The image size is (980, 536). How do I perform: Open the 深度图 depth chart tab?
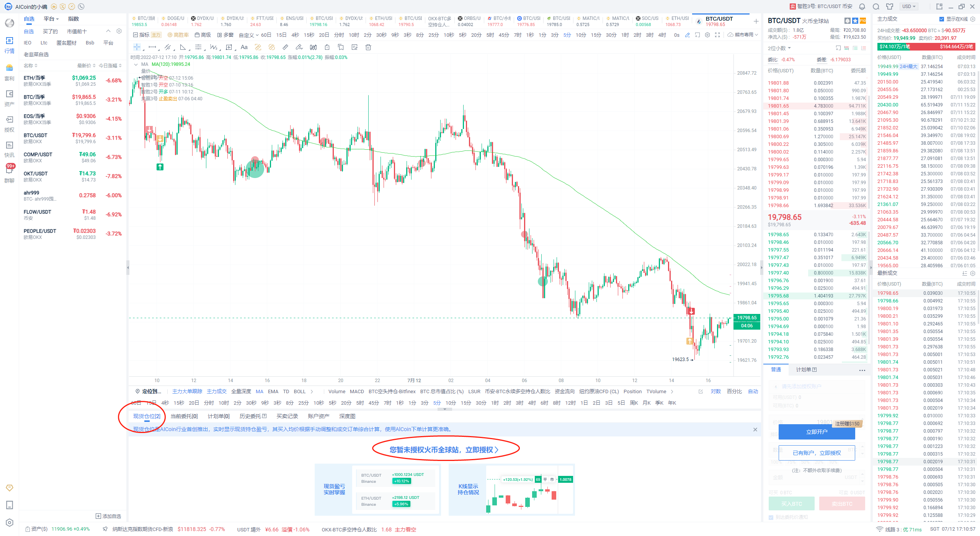[x=347, y=416]
